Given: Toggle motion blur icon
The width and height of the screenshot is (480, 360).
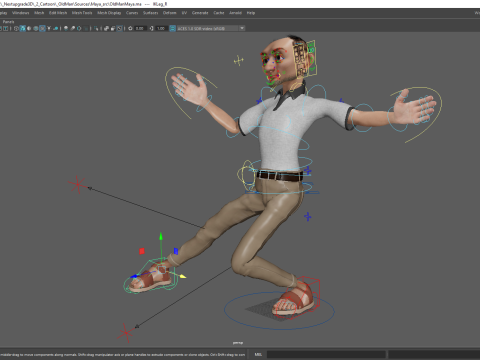Looking at the screenshot, I should [73, 28].
